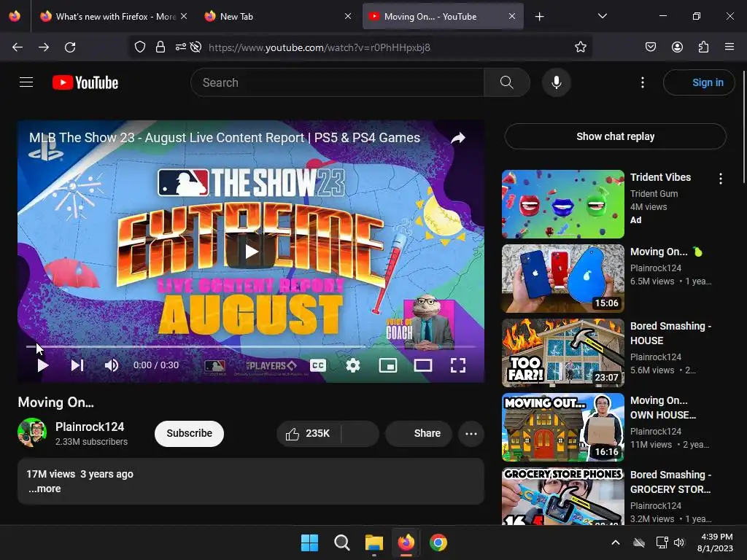Reload the current page
This screenshot has width=747, height=560.
tap(70, 47)
